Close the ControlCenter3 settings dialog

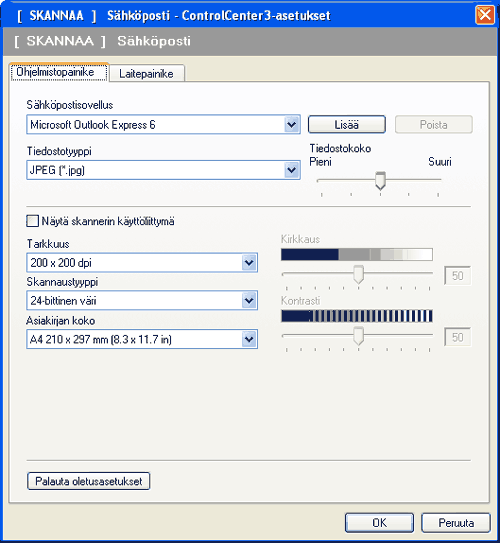pos(485,15)
